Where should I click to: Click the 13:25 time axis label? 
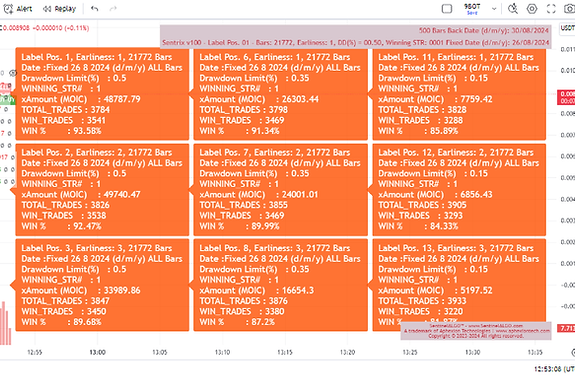tap(410, 352)
